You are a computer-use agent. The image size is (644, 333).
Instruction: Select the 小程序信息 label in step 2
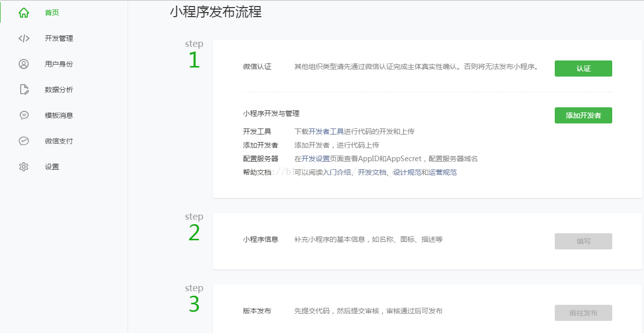coord(261,239)
